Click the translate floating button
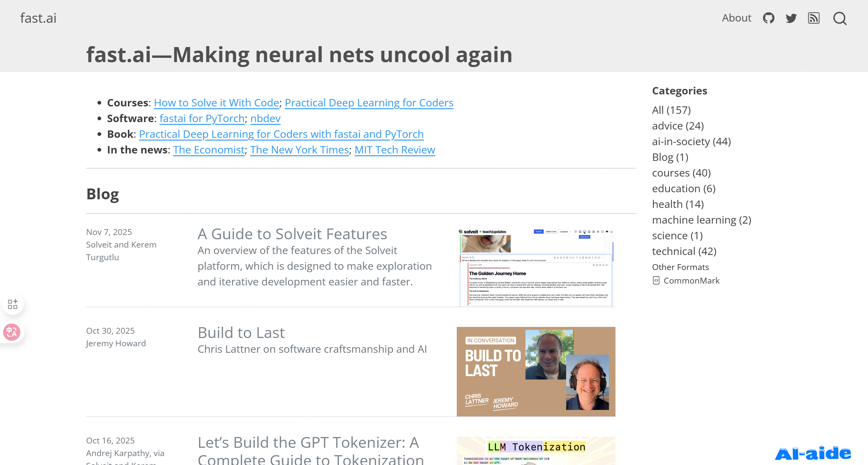This screenshot has height=465, width=868. click(12, 332)
